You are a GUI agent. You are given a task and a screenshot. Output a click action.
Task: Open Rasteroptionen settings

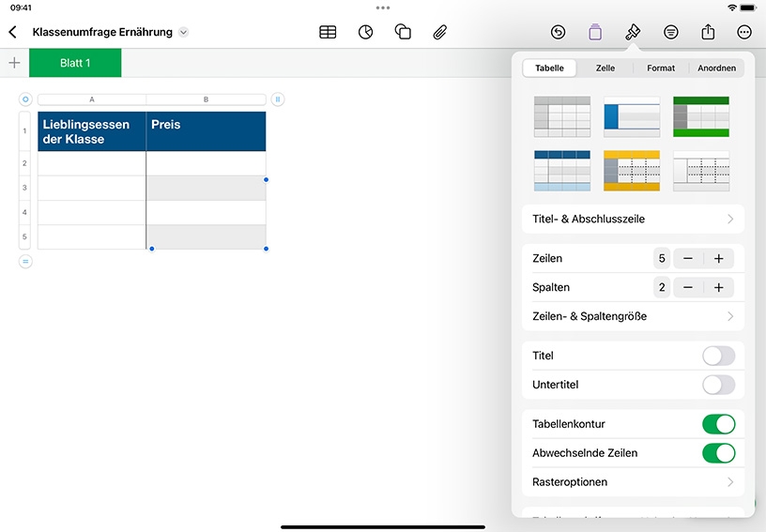(x=633, y=481)
